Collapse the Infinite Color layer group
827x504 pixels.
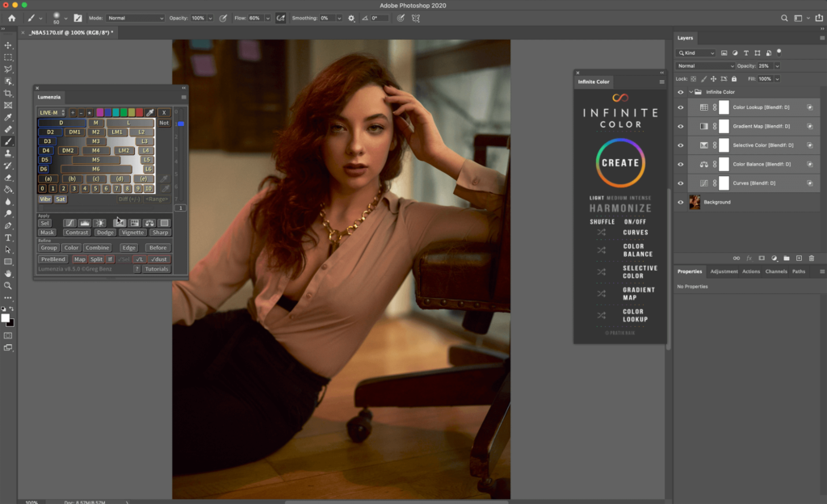tap(691, 92)
